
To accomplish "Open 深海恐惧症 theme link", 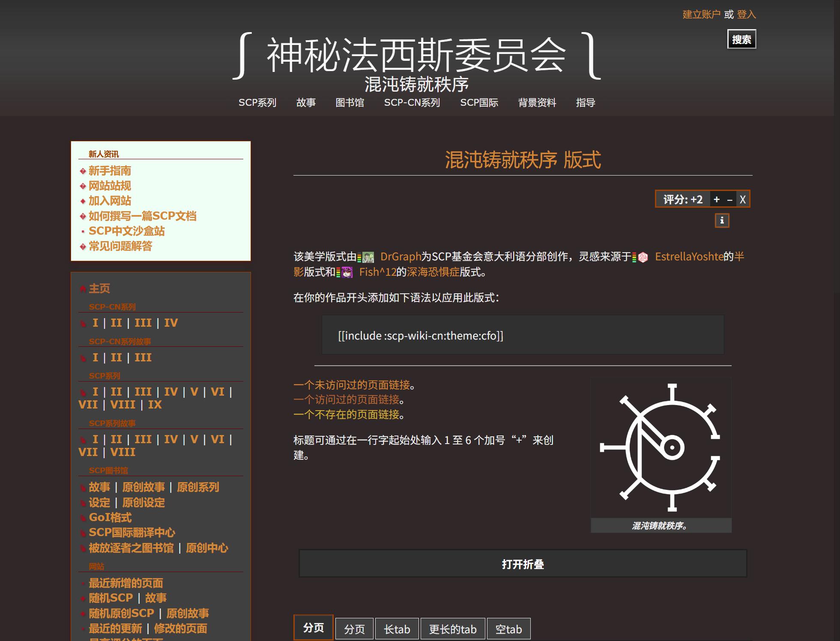I will 433,272.
